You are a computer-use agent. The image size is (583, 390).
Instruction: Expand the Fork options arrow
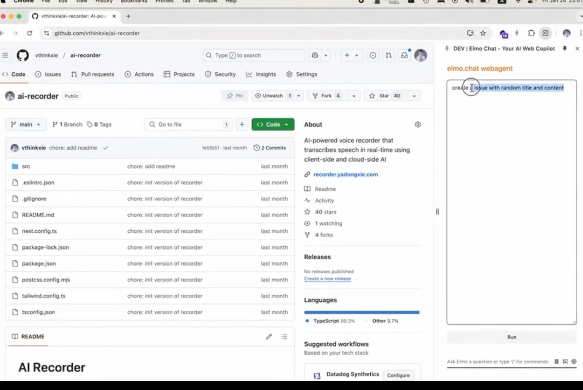pos(354,96)
